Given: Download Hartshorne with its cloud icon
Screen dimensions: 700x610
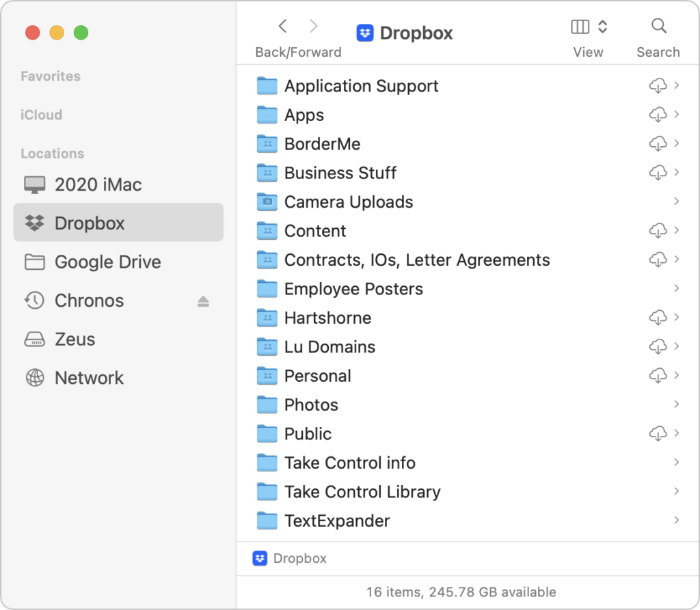Looking at the screenshot, I should [658, 317].
